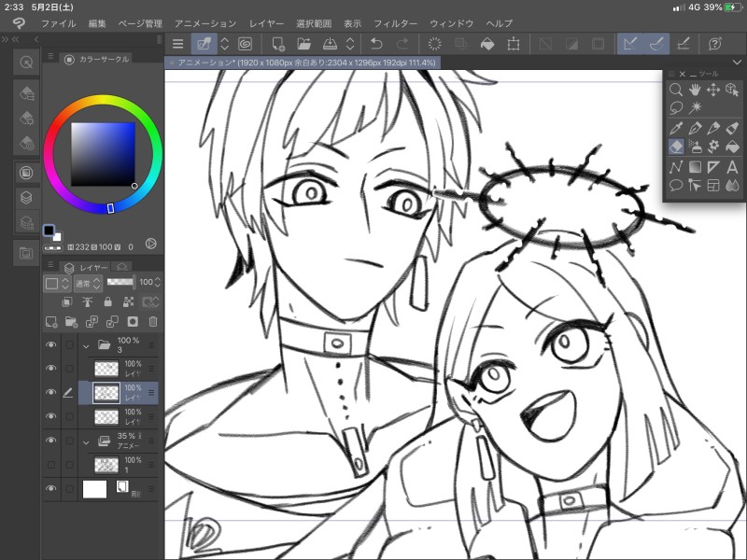Toggle clip to layer below
The height and width of the screenshot is (560, 747).
tap(67, 301)
